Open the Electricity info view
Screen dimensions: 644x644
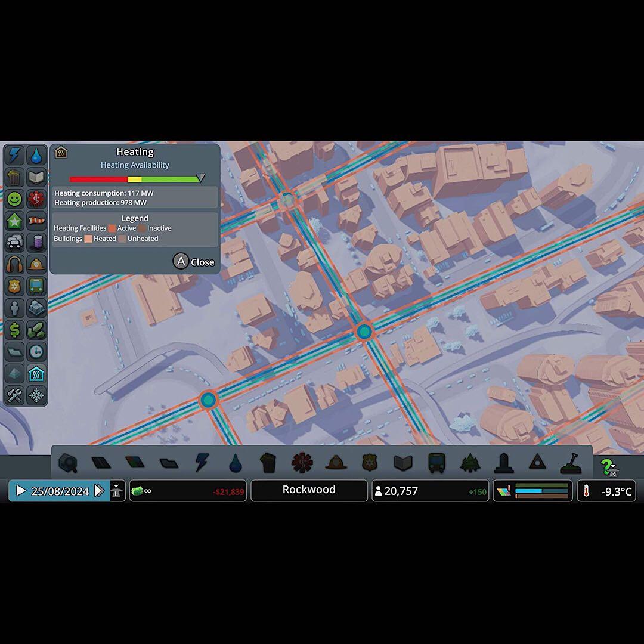(14, 155)
